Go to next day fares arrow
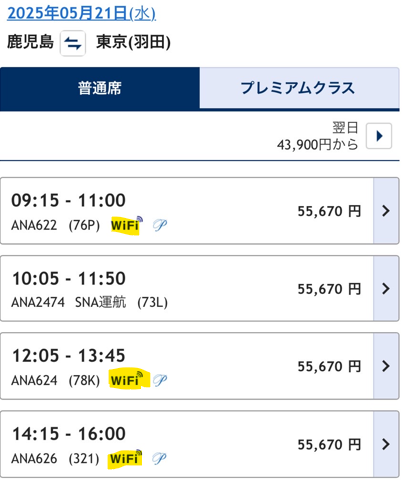This screenshot has width=402, height=480. (379, 136)
